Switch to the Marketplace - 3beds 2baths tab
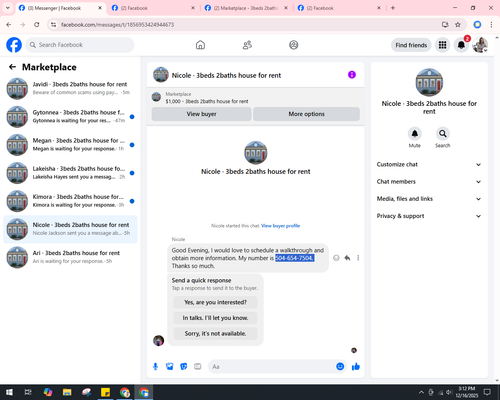The height and width of the screenshot is (400, 500). pos(246,8)
